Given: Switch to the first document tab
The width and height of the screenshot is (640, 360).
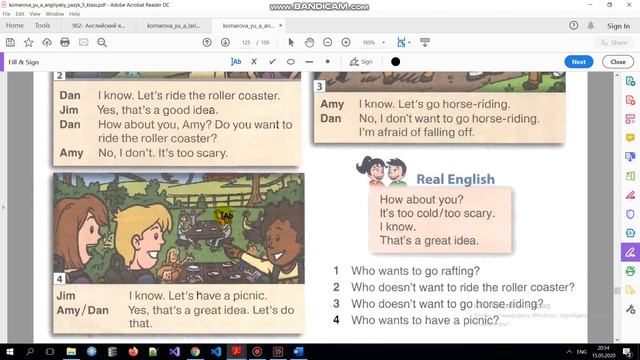Looking at the screenshot, I should click(x=98, y=26).
